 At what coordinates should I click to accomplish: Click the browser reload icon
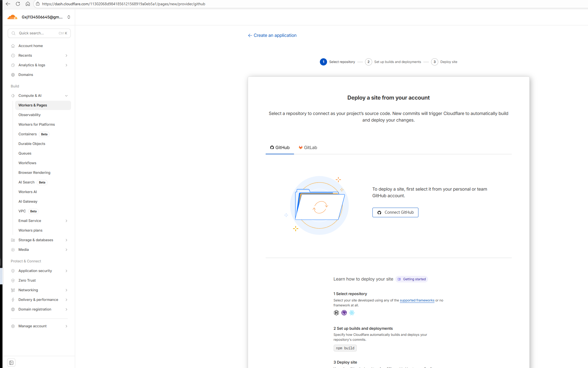18,4
